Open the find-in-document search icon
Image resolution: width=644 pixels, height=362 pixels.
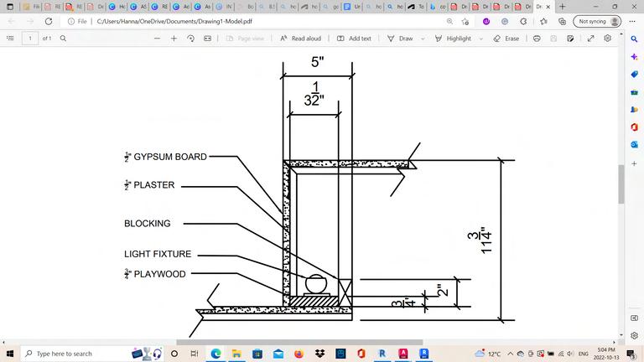tap(63, 39)
